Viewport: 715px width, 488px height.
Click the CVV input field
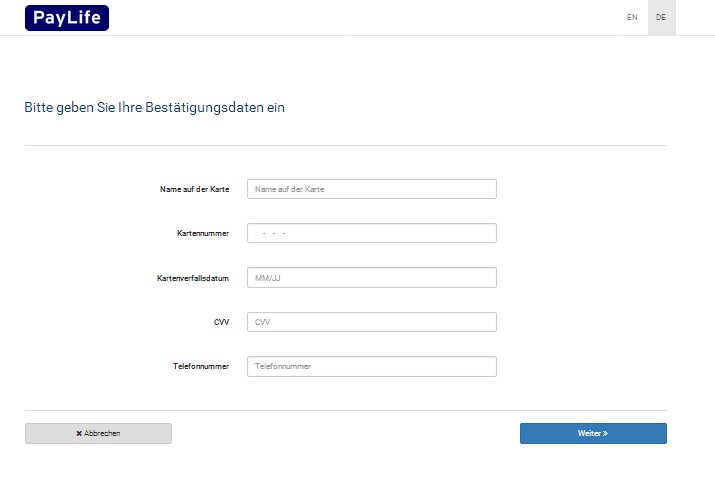(x=372, y=322)
